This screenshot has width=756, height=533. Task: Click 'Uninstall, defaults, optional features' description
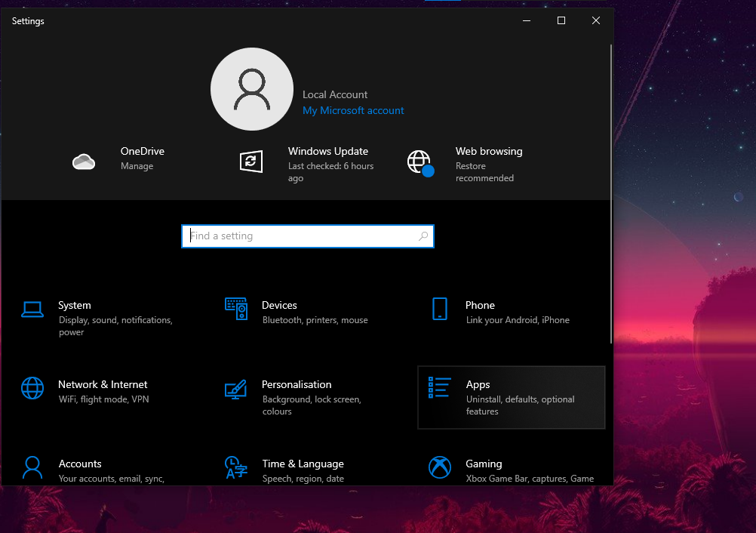coord(521,405)
